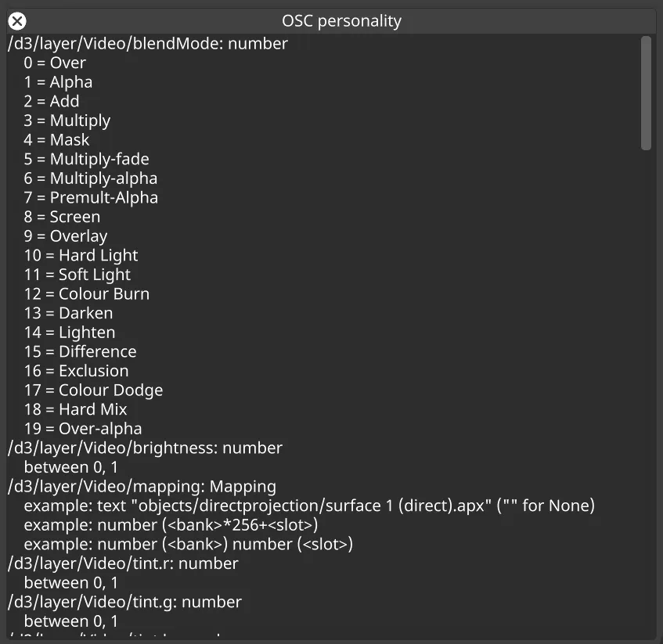Click the "15 = Difference" blend mode entry
This screenshot has height=644, width=663.
point(80,351)
